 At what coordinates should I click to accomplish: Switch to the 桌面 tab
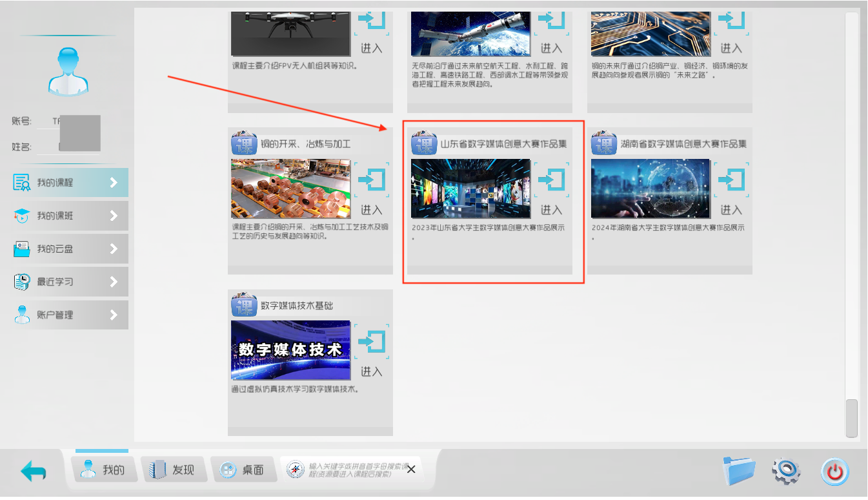(x=243, y=470)
